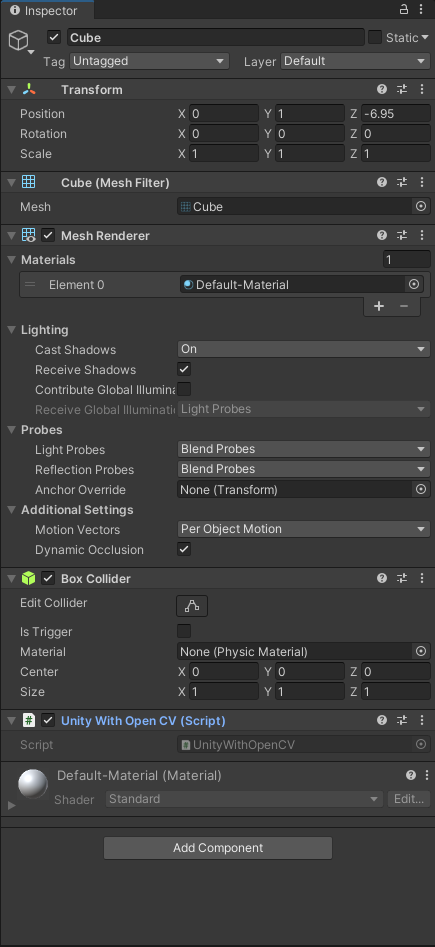The image size is (435, 947).
Task: Click the Box Collider Size Y field
Action: [x=310, y=692]
